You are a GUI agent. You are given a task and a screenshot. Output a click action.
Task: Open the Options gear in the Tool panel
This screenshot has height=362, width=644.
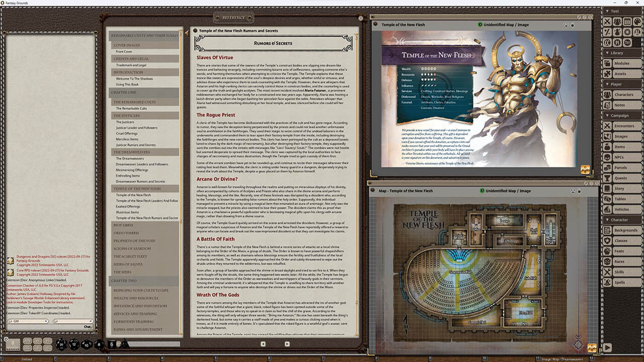pos(627,32)
